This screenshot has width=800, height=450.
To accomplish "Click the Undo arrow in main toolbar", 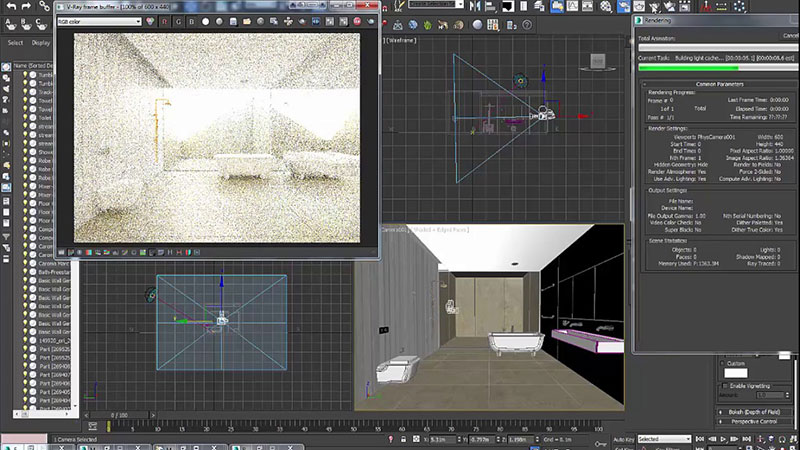I will pyautogui.click(x=11, y=6).
